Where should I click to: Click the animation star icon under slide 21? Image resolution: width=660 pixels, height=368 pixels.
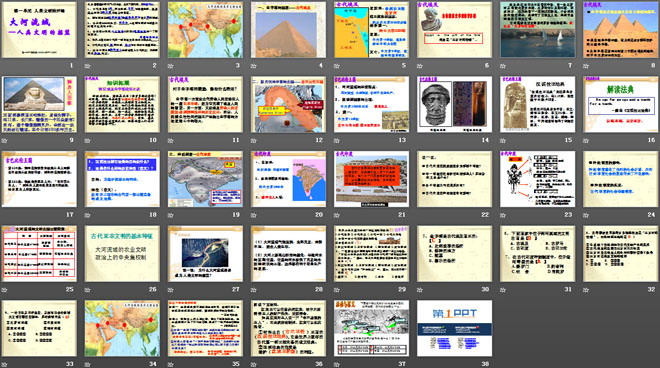click(x=337, y=215)
